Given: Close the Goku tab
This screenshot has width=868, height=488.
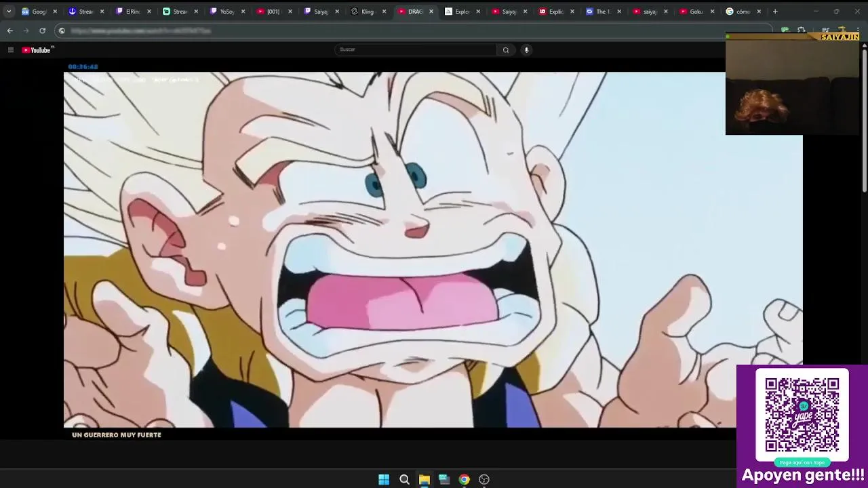Looking at the screenshot, I should tap(712, 12).
